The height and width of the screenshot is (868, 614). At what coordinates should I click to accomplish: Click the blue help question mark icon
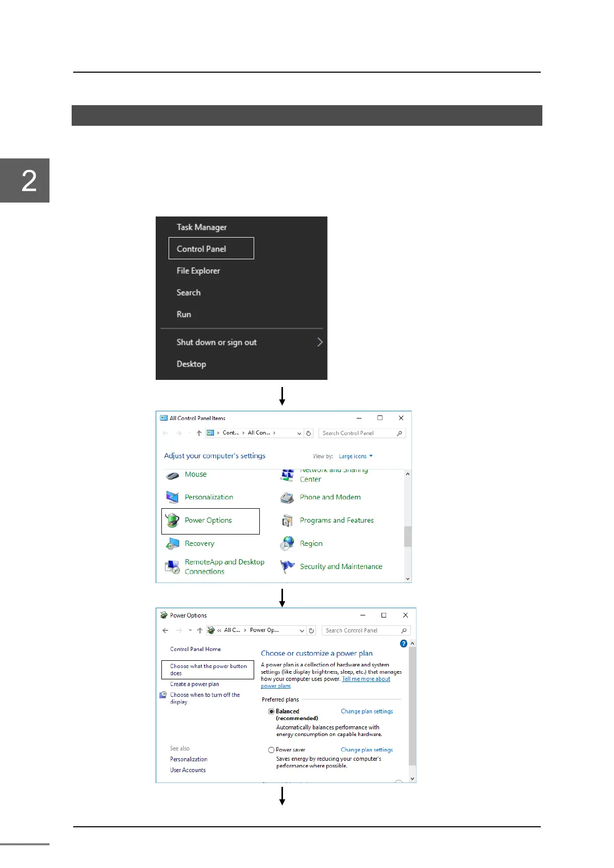[404, 644]
